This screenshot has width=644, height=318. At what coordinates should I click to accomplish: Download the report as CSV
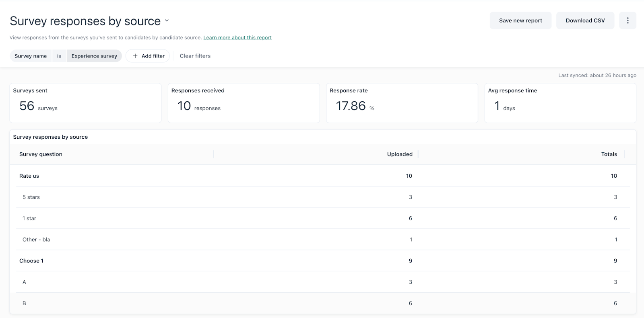coord(585,21)
